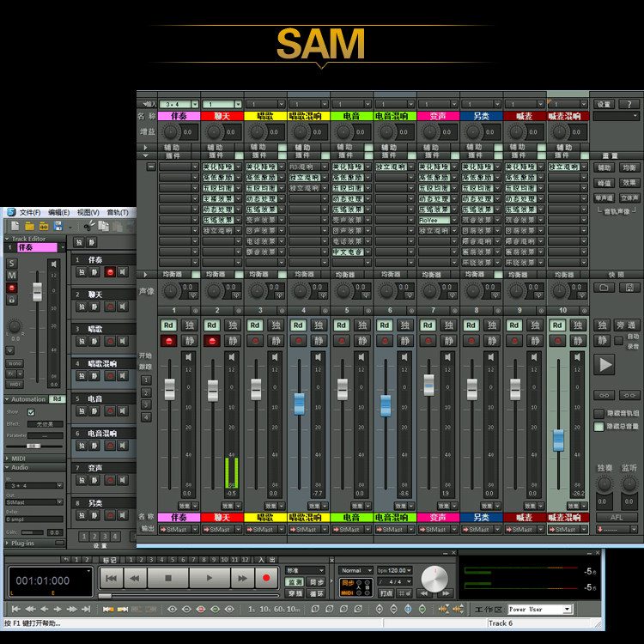Click the large Play button in mixer master section
The height and width of the screenshot is (644, 644).
[x=605, y=365]
